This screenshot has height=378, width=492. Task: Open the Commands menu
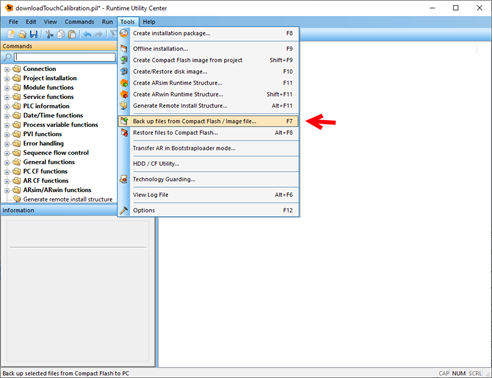click(79, 22)
